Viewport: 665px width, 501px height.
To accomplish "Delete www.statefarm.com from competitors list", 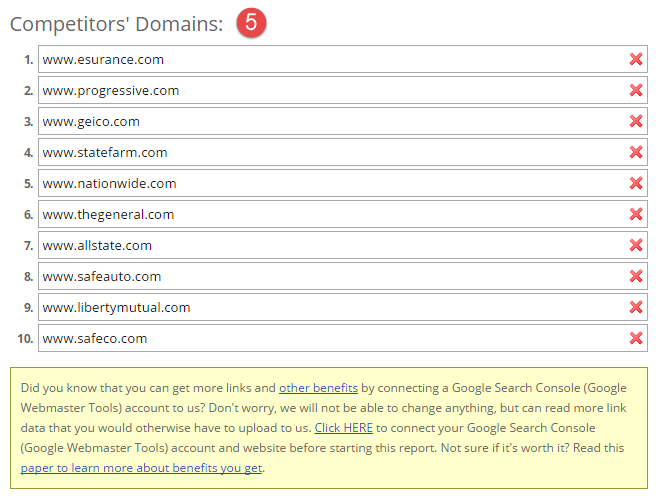I will tap(635, 152).
